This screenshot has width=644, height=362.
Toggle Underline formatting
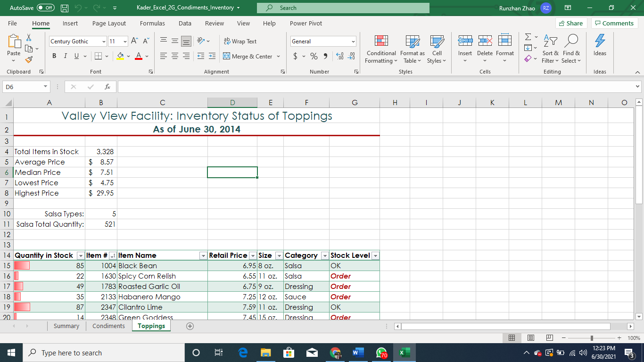pos(76,56)
